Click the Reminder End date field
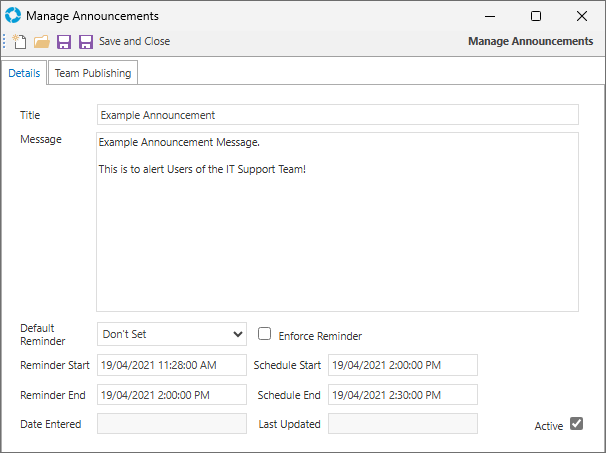 (x=172, y=395)
